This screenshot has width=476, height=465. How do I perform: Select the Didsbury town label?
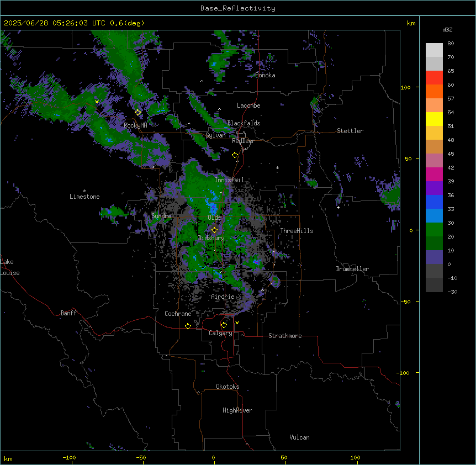211,238
